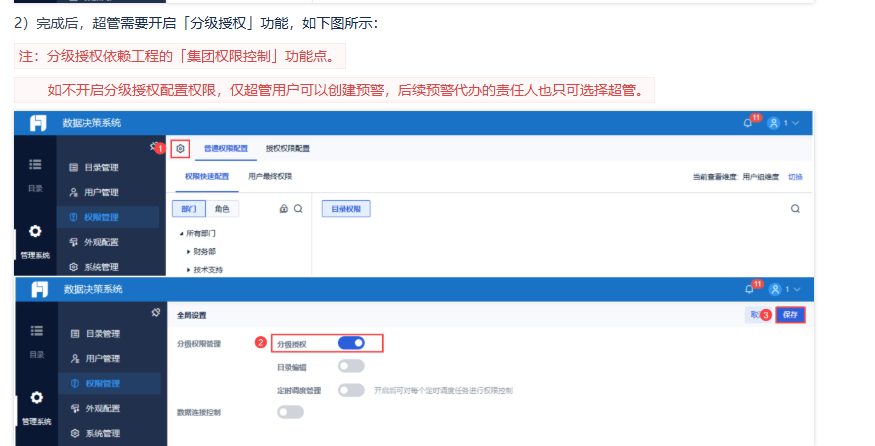Open 管理系统 gear in upper left rail
Screen dimensions: 875x446
[35, 231]
